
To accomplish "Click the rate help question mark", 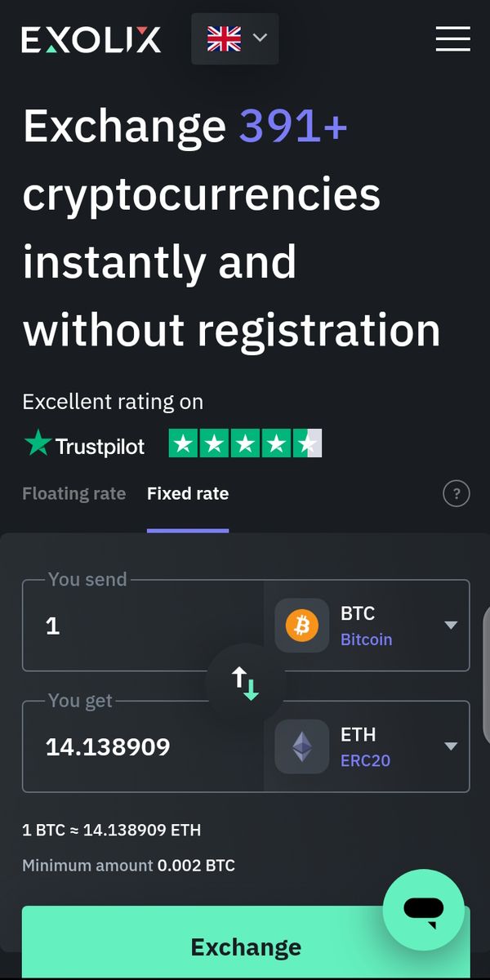I will tap(457, 493).
